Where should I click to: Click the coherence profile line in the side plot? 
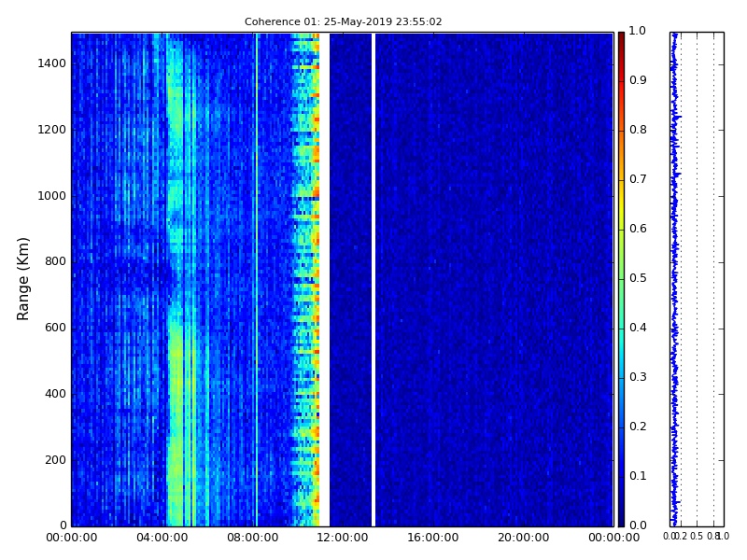pos(673,279)
